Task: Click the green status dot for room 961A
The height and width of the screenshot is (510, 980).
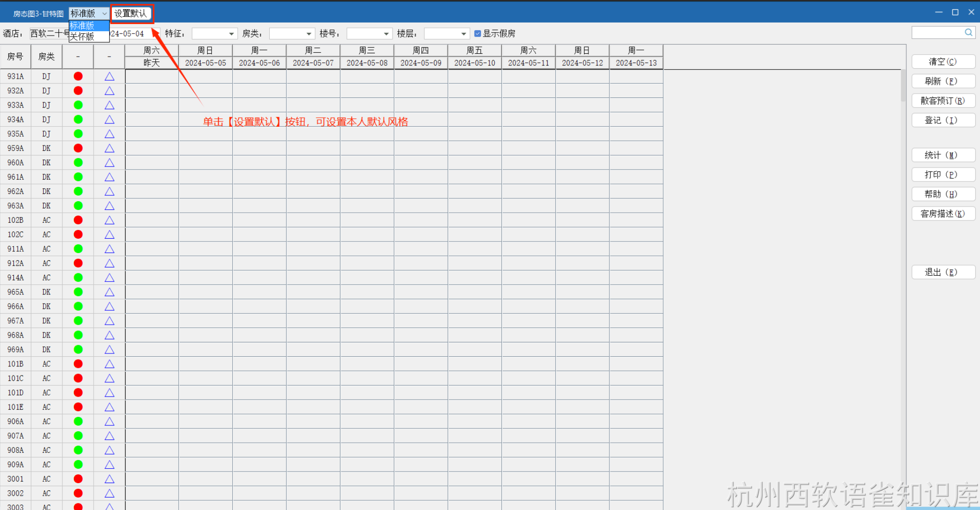Action: pyautogui.click(x=78, y=177)
